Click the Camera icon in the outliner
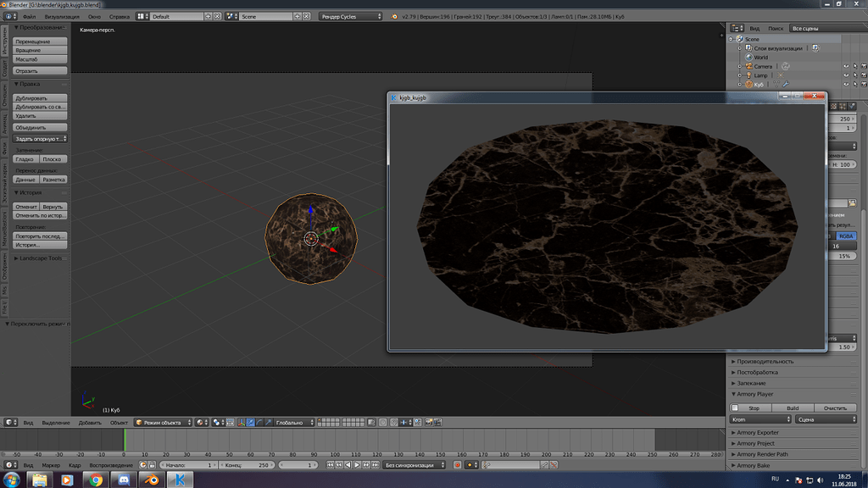This screenshot has width=868, height=488. 748,66
